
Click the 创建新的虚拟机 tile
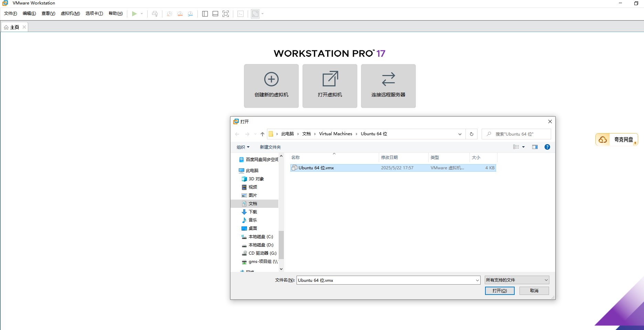271,86
